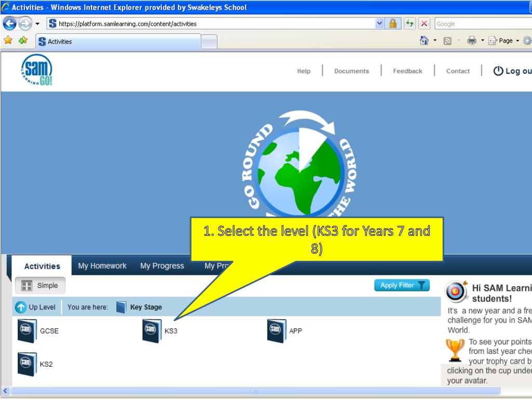
Task: Refresh the page with the green arrows icon
Action: coord(410,24)
